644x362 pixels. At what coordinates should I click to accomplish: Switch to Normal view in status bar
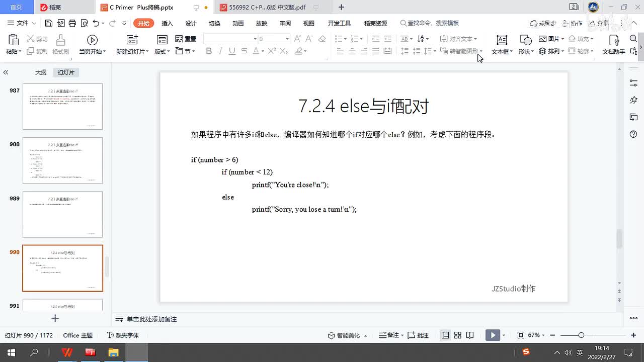[445, 335]
